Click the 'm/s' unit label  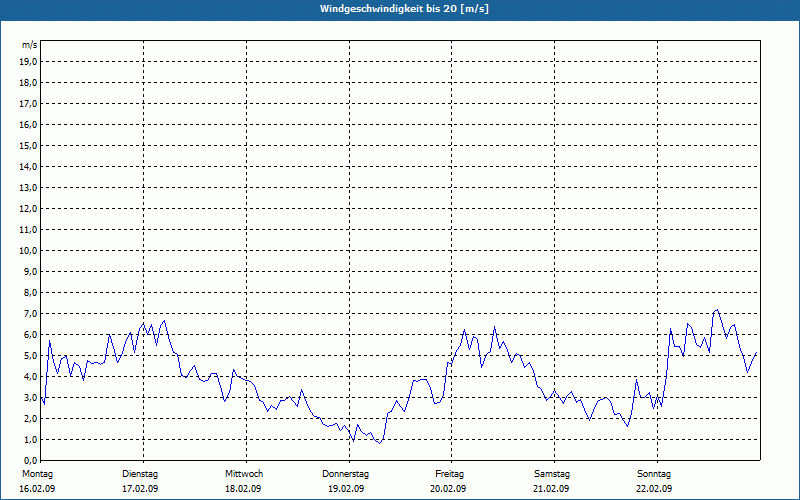click(x=29, y=45)
